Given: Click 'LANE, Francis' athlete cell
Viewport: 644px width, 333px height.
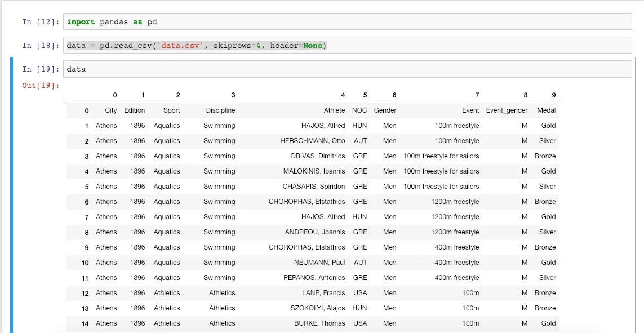Looking at the screenshot, I should 323,293.
